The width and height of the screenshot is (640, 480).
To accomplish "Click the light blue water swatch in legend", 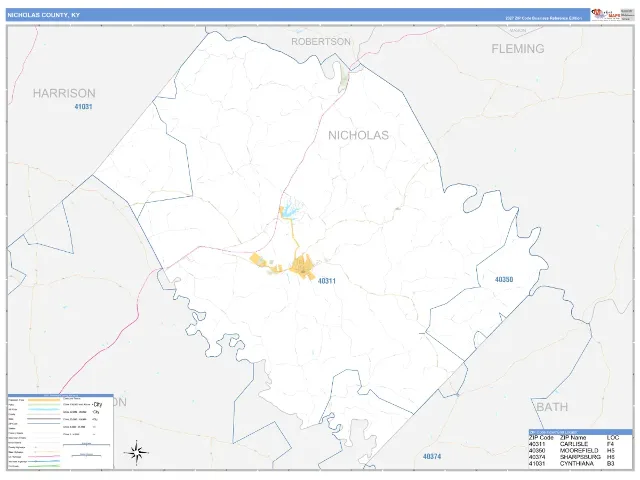I will click(44, 409).
